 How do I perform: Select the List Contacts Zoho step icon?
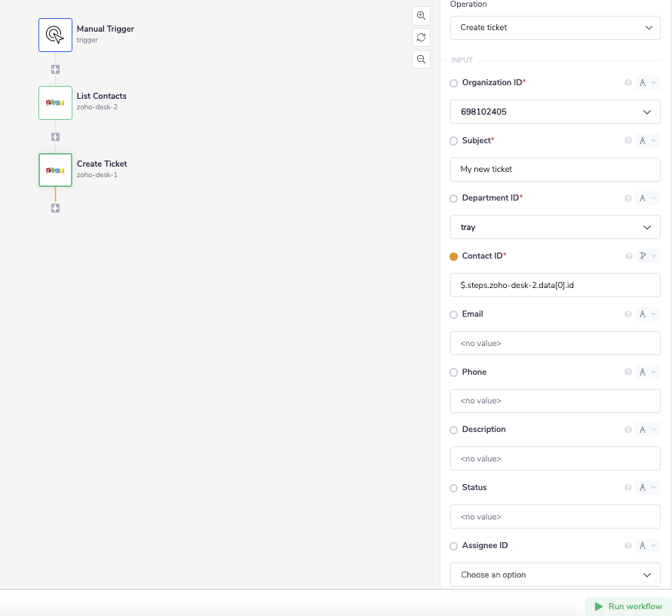(55, 103)
